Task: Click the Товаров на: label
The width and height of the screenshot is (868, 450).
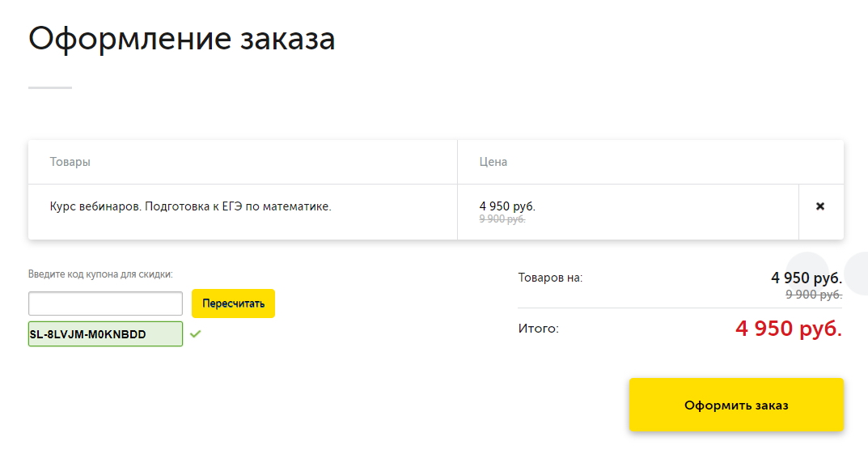Action: coord(550,278)
